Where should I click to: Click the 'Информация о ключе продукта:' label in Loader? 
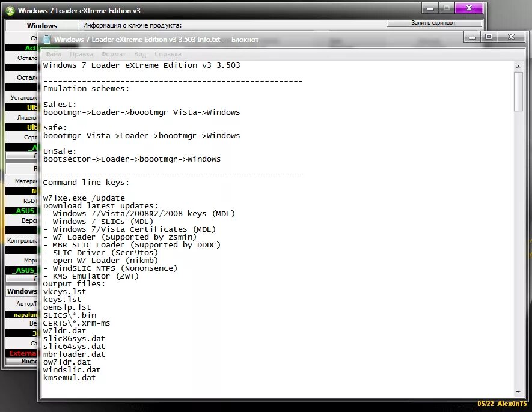pos(132,25)
